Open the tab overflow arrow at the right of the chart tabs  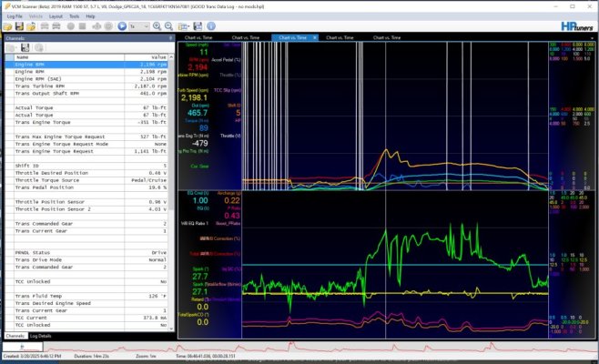592,38
